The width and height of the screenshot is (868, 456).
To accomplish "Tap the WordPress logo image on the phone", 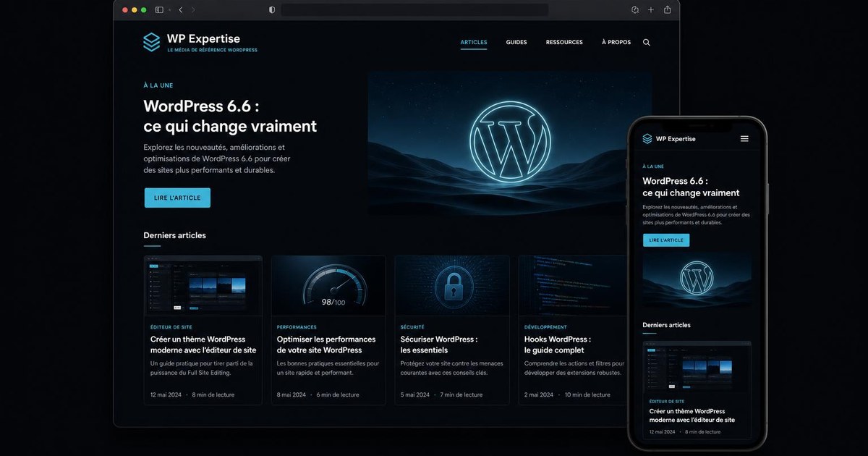I will [x=697, y=278].
